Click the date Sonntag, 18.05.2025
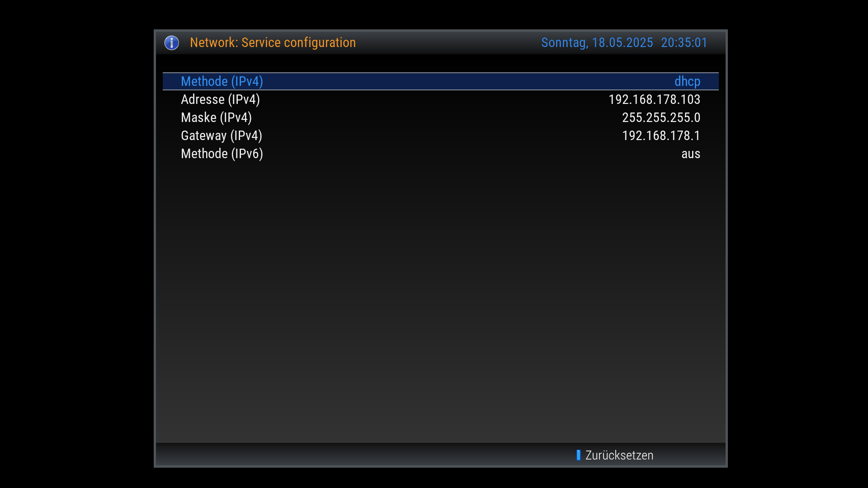Screen dimensions: 868x488 pyautogui.click(x=597, y=42)
